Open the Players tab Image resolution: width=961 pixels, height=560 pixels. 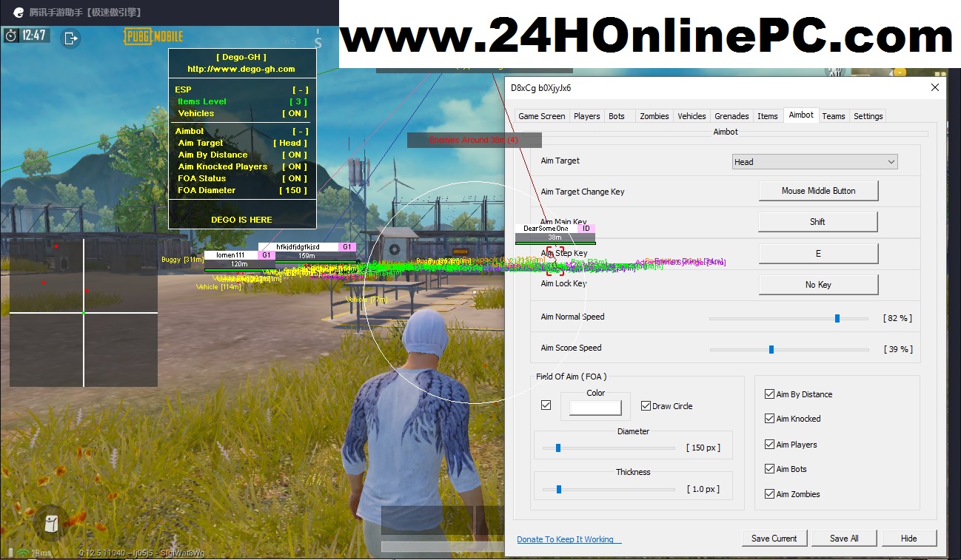click(587, 116)
